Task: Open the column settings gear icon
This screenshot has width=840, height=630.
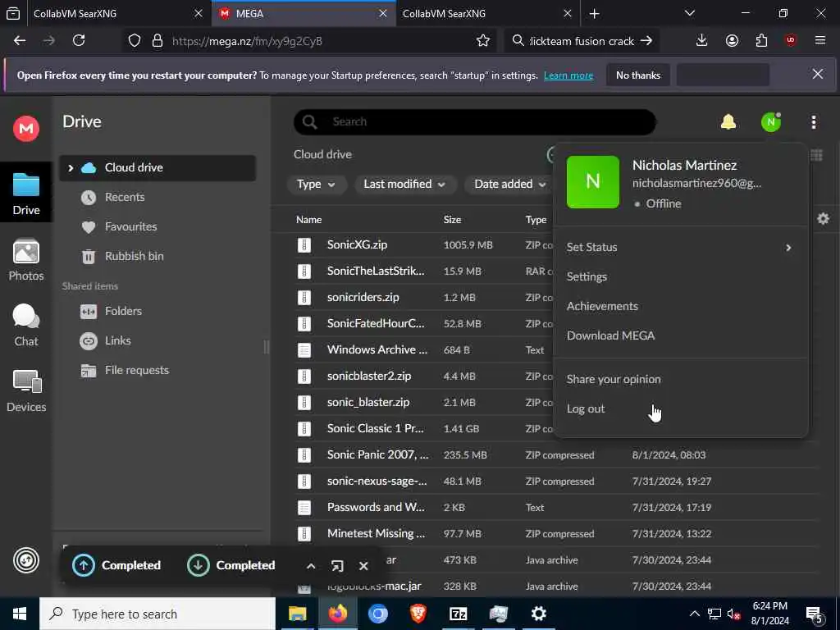Action: click(x=823, y=218)
